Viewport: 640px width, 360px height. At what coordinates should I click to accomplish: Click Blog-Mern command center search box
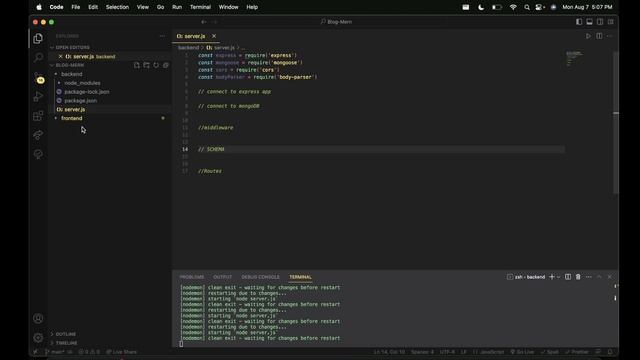pyautogui.click(x=337, y=22)
